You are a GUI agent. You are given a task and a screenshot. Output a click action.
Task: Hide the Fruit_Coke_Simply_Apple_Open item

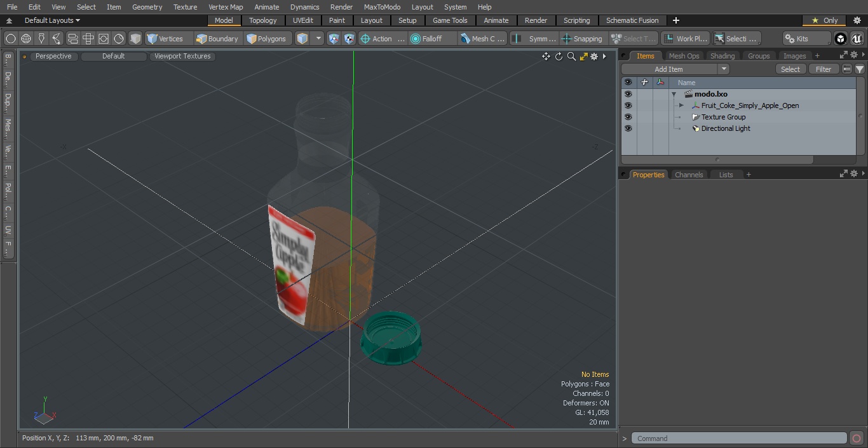(x=628, y=105)
